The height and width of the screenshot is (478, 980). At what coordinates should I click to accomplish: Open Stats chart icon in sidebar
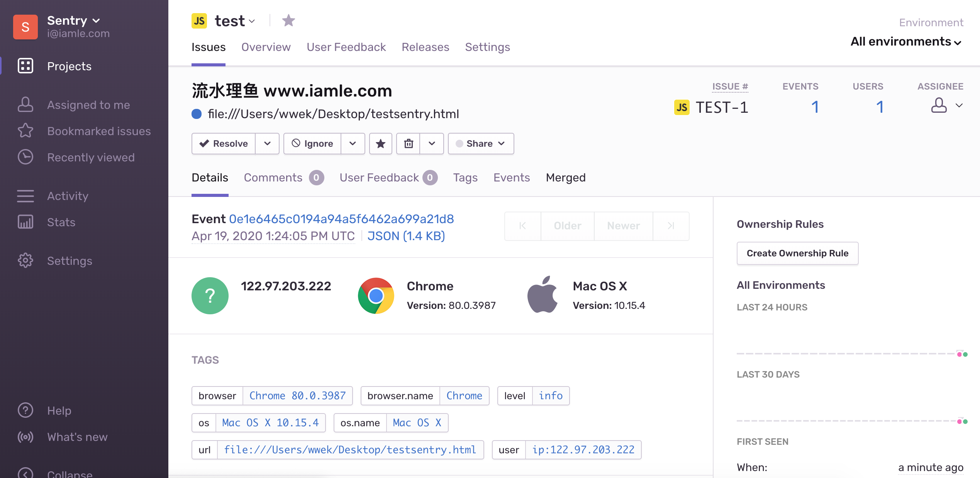click(25, 222)
